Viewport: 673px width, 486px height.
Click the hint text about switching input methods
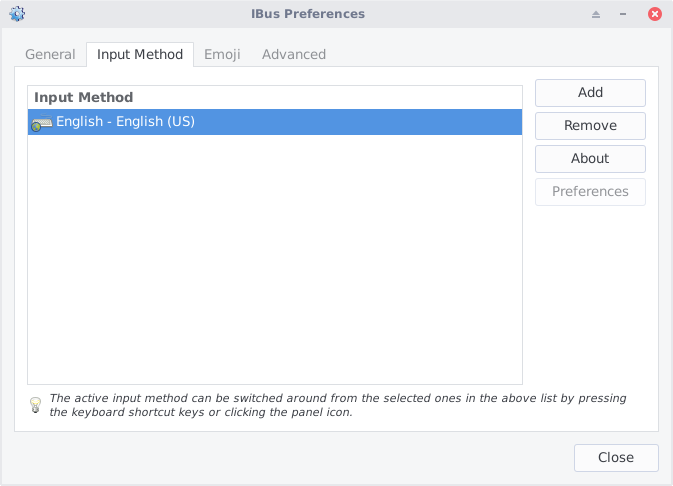pyautogui.click(x=338, y=405)
